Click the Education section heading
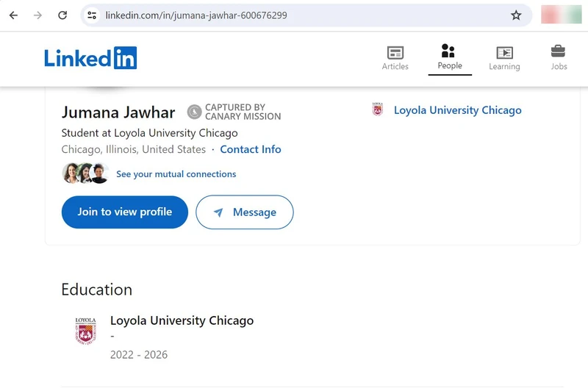Viewport: 588px width, 388px height. (97, 290)
